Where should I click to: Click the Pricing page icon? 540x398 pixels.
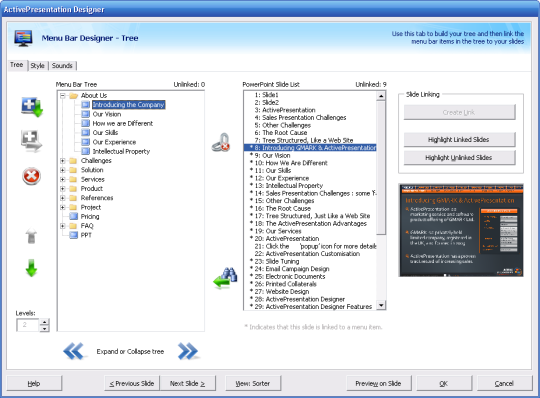tap(74, 217)
